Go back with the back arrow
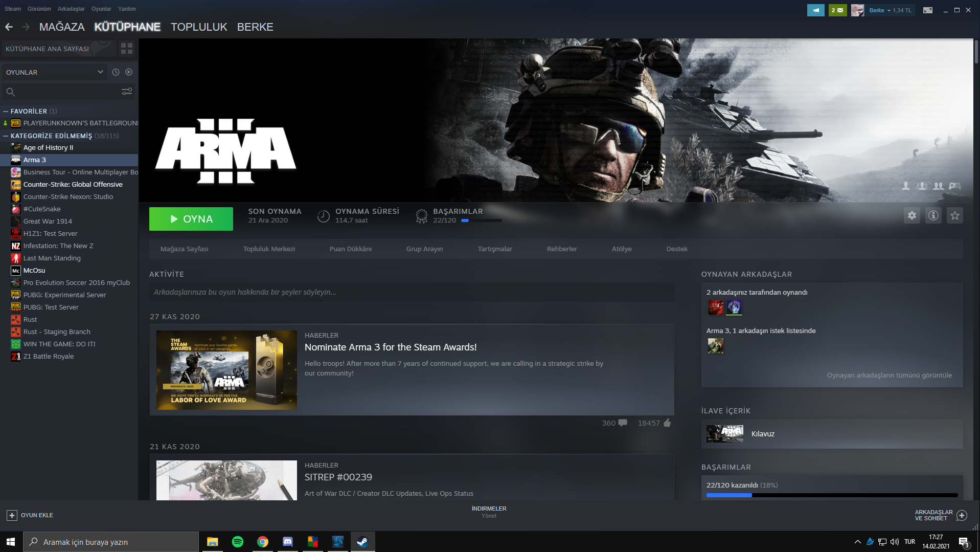The height and width of the screenshot is (552, 980). pos(9,27)
